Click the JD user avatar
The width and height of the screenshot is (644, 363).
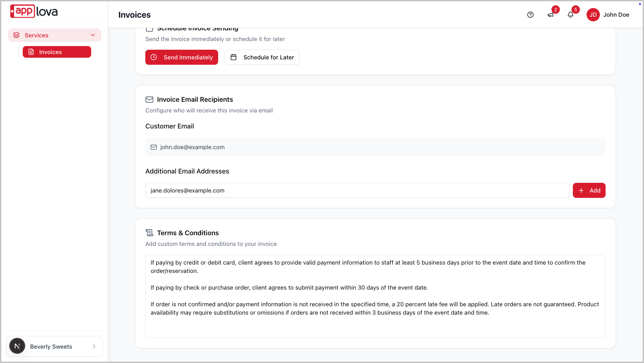pos(593,15)
